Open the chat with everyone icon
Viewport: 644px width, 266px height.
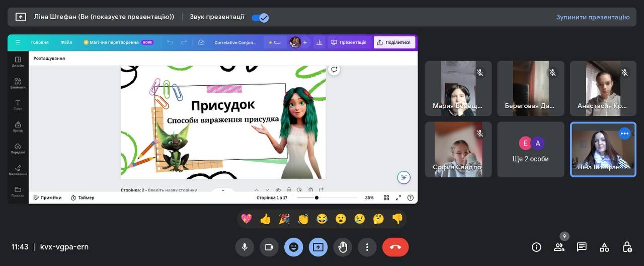coord(582,247)
